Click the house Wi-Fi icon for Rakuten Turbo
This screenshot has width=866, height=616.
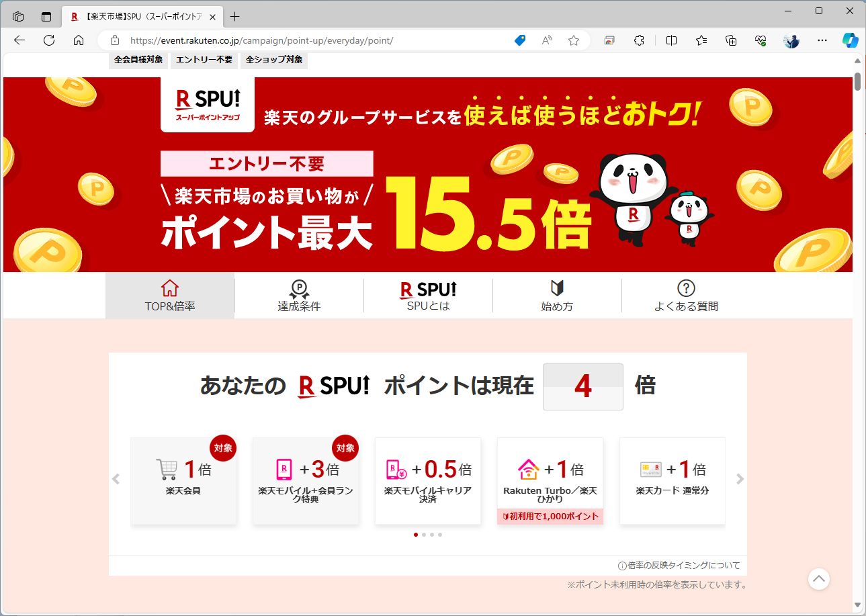[529, 469]
